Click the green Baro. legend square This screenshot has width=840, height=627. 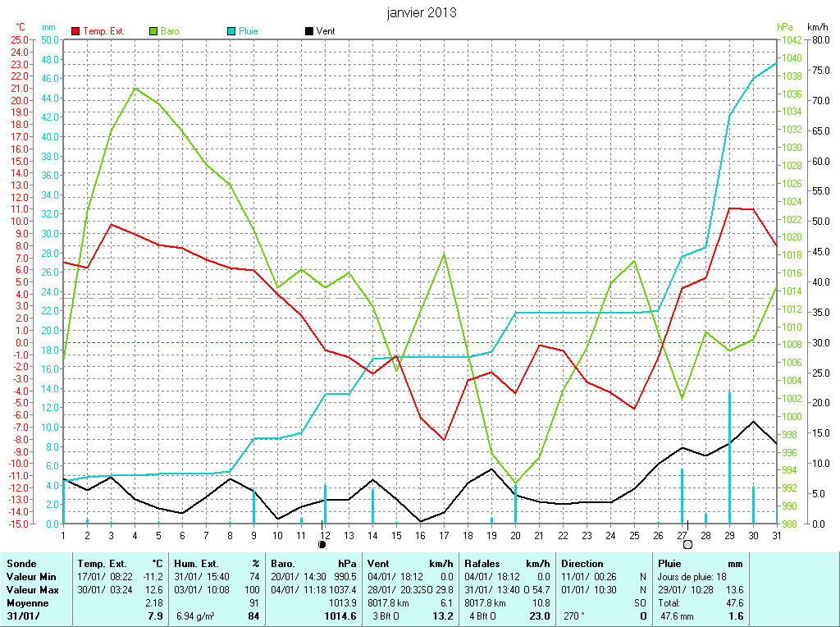pos(153,31)
